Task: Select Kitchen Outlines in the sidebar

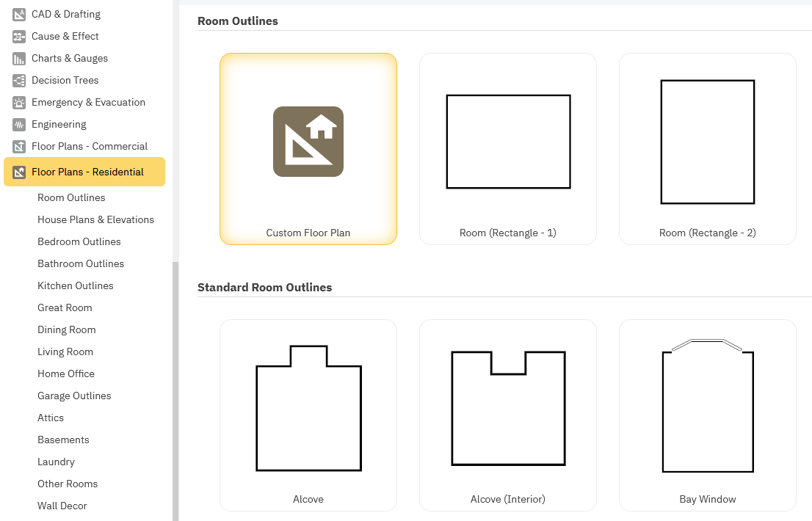Action: (x=76, y=285)
